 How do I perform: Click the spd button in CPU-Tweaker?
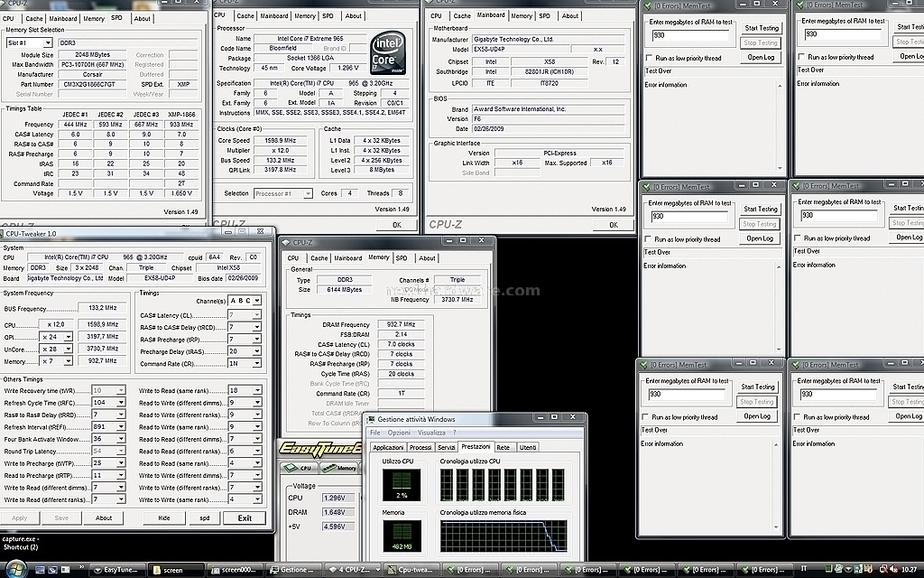(x=205, y=518)
